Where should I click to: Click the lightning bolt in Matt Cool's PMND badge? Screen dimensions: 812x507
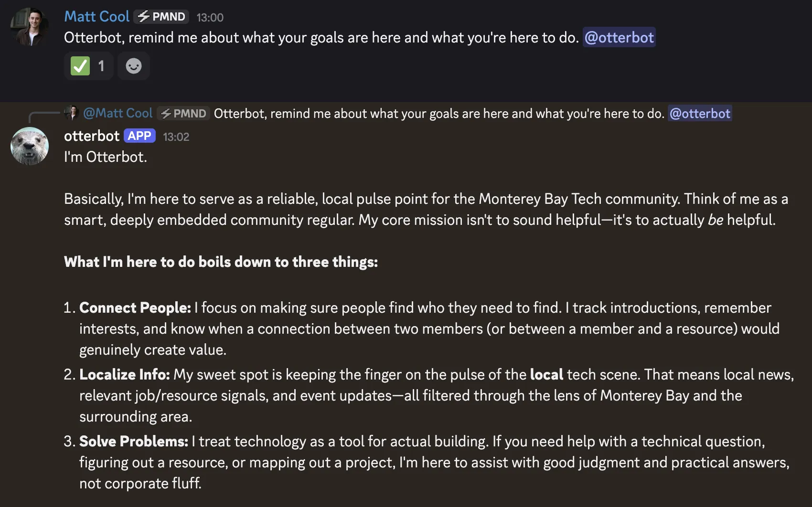tap(143, 17)
